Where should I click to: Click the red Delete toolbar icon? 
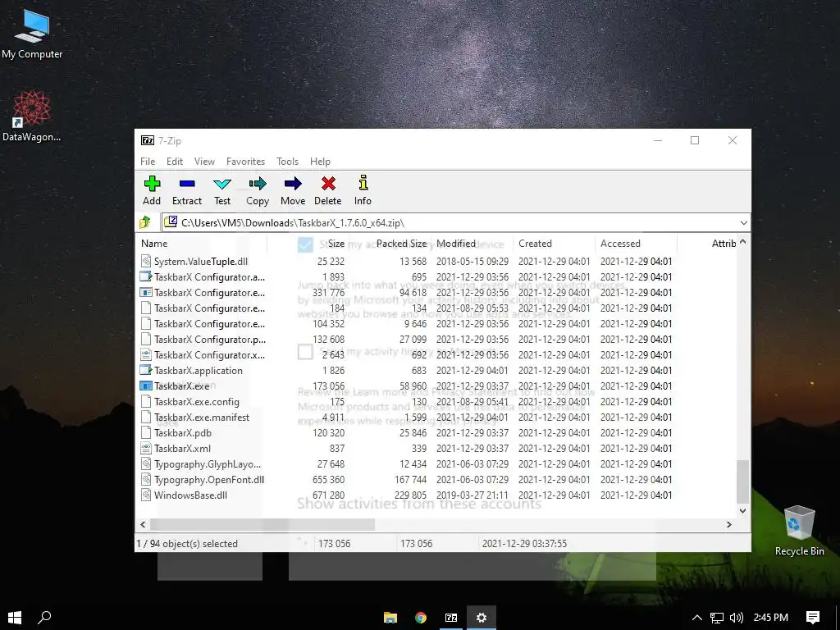click(328, 184)
